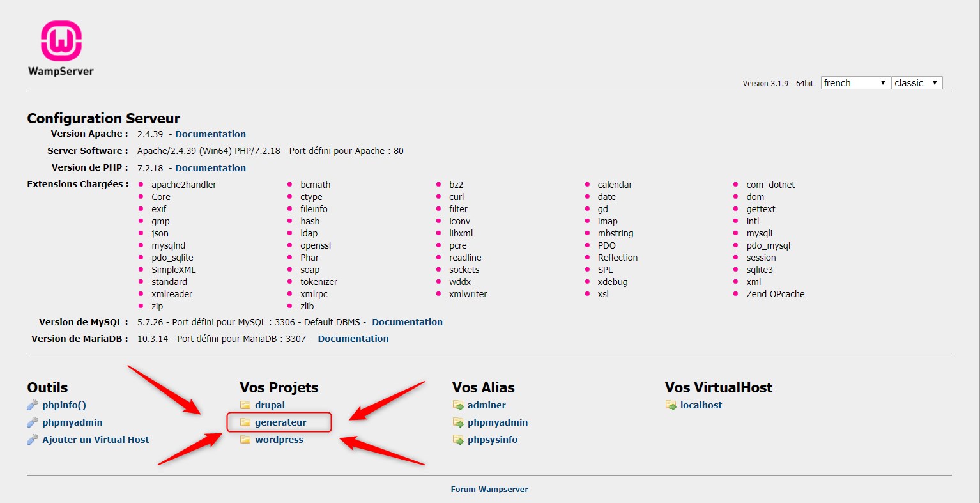Open the generateur project
Image resolution: width=980 pixels, height=503 pixels.
280,422
